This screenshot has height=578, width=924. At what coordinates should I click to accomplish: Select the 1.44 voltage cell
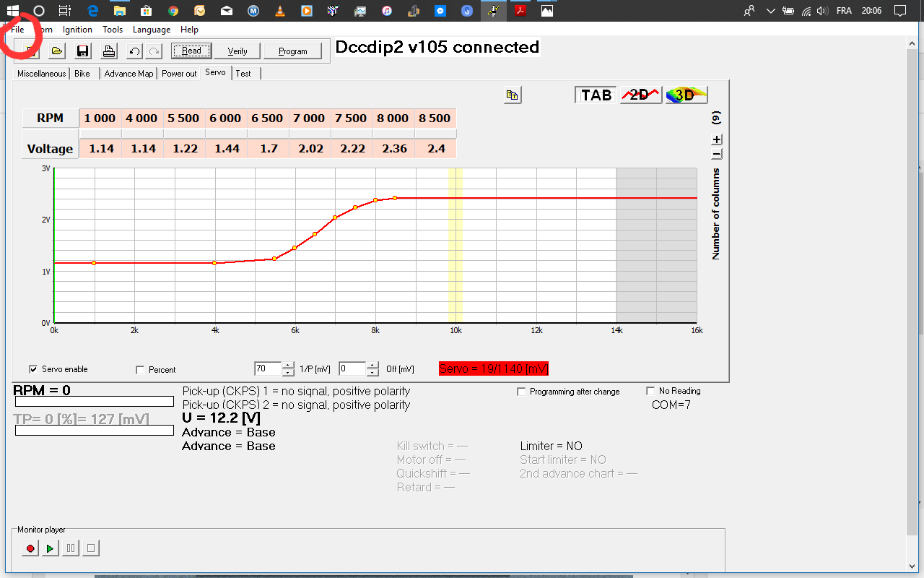click(x=226, y=149)
